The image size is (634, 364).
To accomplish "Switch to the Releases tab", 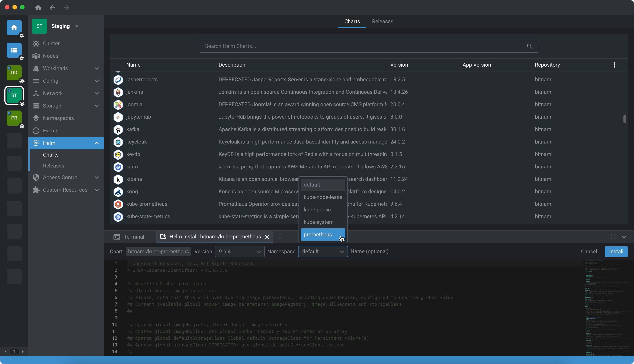I will point(382,22).
